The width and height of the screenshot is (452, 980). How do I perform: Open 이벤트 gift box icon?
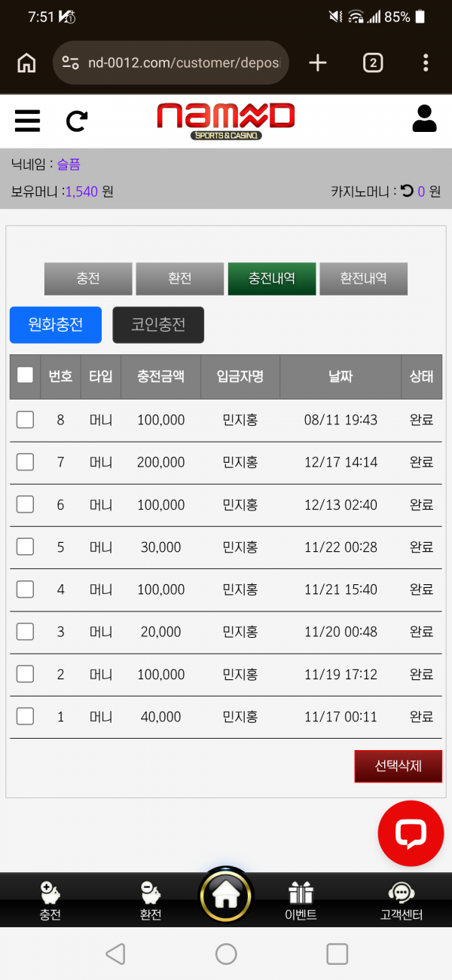pos(301,893)
